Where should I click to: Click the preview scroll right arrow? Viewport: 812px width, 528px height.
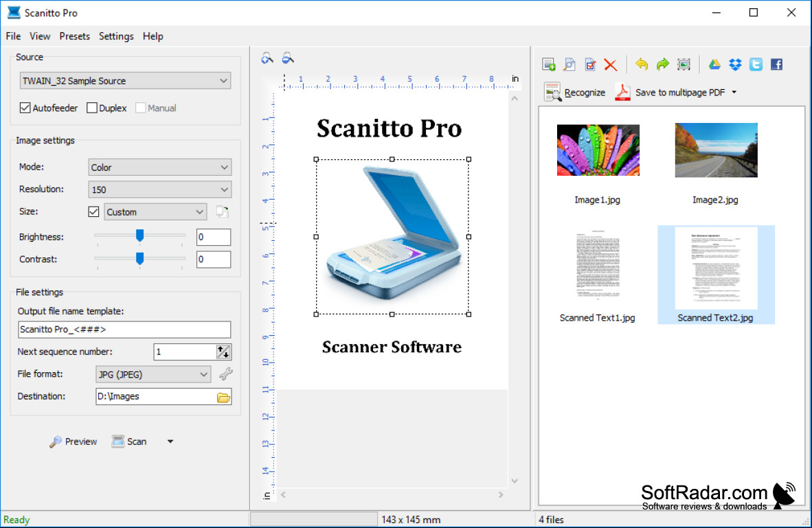coord(501,495)
